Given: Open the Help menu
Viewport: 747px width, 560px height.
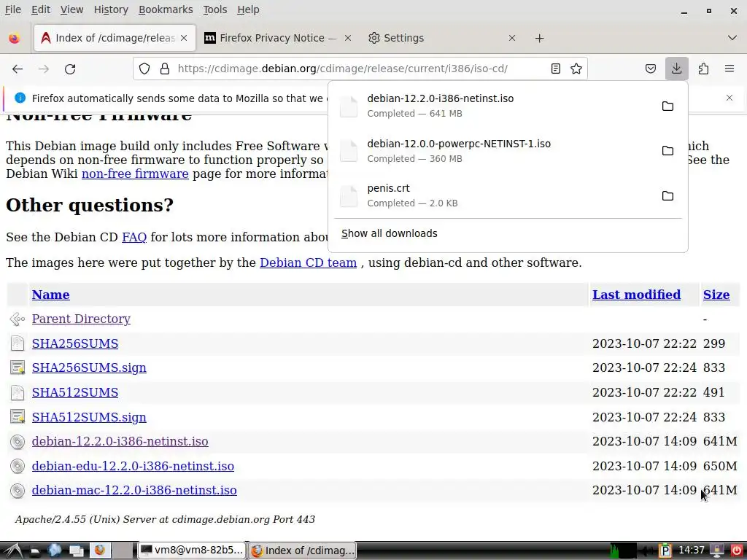Looking at the screenshot, I should point(248,9).
